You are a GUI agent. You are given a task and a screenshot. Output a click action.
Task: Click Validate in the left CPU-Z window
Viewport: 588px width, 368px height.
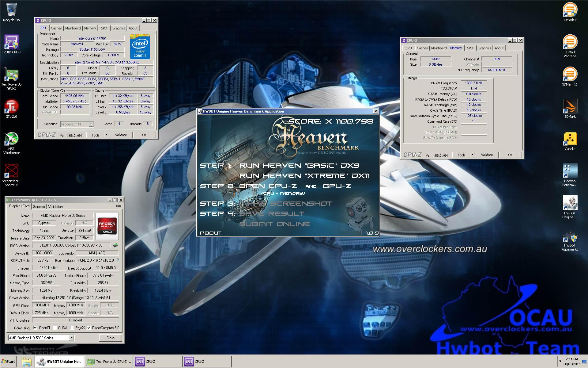[x=121, y=135]
